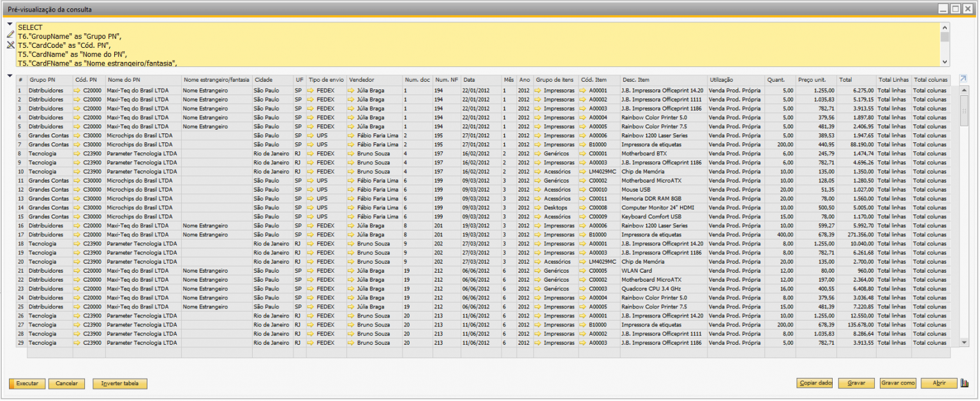Click the link arrow next to Bruno Souza in row 8
The height and width of the screenshot is (401, 980).
(x=352, y=154)
